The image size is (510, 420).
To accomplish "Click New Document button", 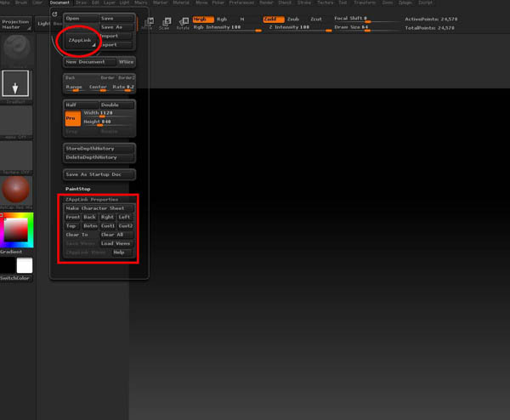I will tap(90, 62).
